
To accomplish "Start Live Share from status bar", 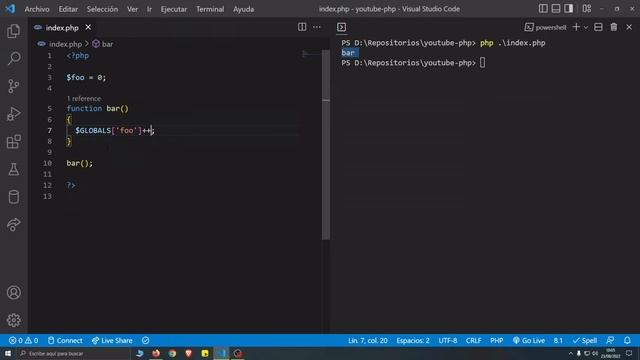I will click(112, 340).
